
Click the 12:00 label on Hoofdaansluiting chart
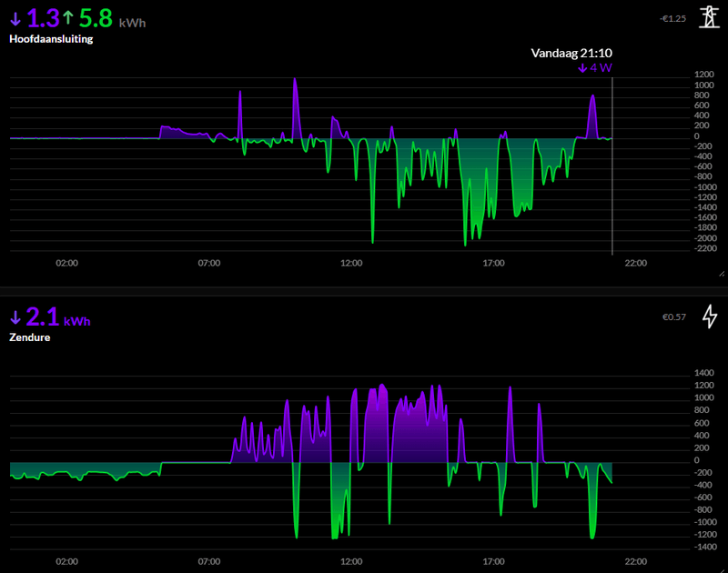pyautogui.click(x=351, y=263)
